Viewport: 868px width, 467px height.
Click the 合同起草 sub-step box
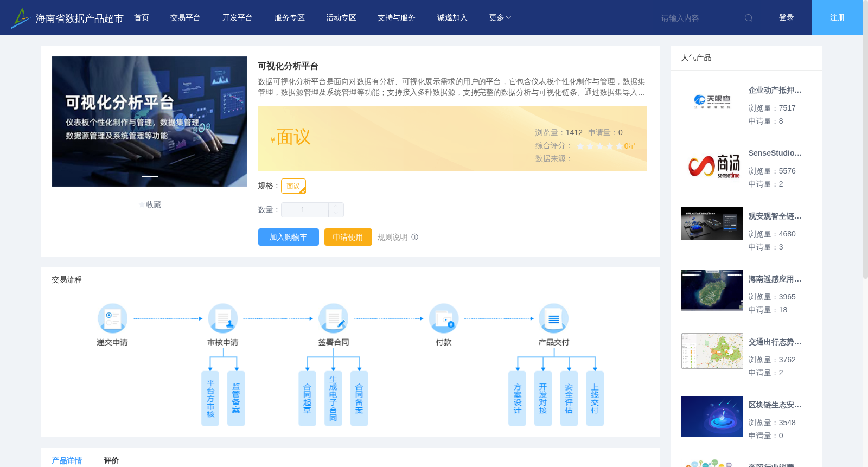point(307,399)
